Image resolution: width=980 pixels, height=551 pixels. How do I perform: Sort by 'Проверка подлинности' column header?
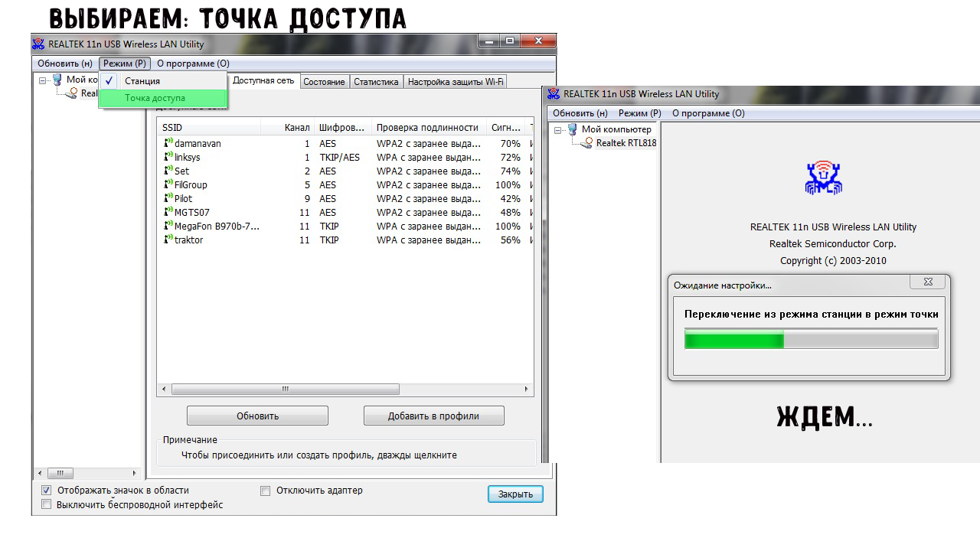tap(429, 128)
